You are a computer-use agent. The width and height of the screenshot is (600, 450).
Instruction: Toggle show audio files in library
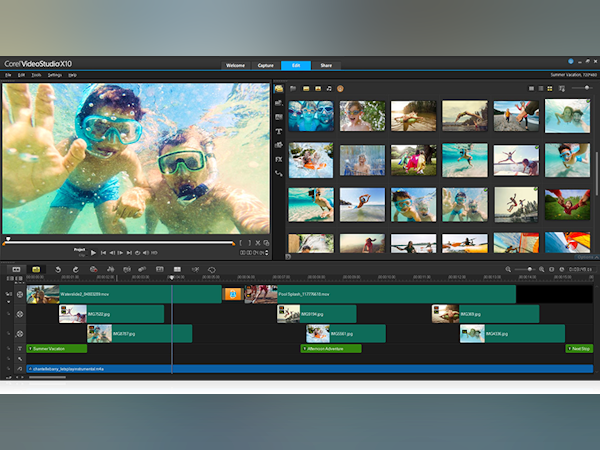pos(329,88)
